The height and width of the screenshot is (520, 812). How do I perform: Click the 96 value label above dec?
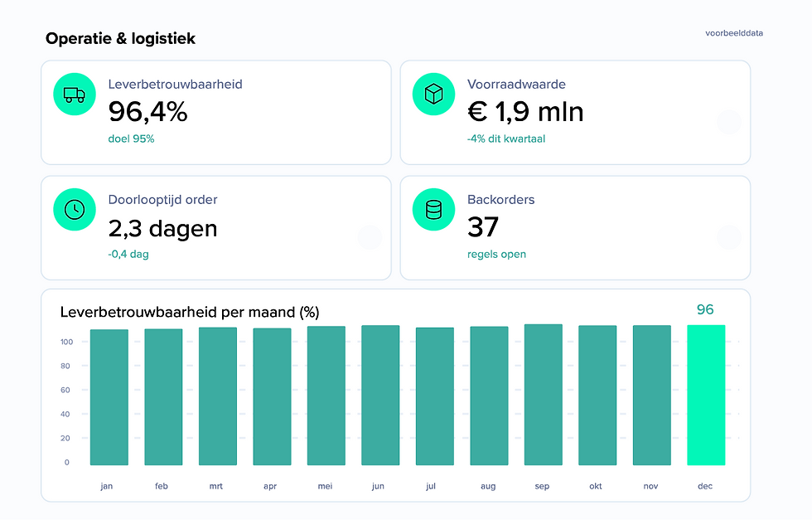coord(705,309)
